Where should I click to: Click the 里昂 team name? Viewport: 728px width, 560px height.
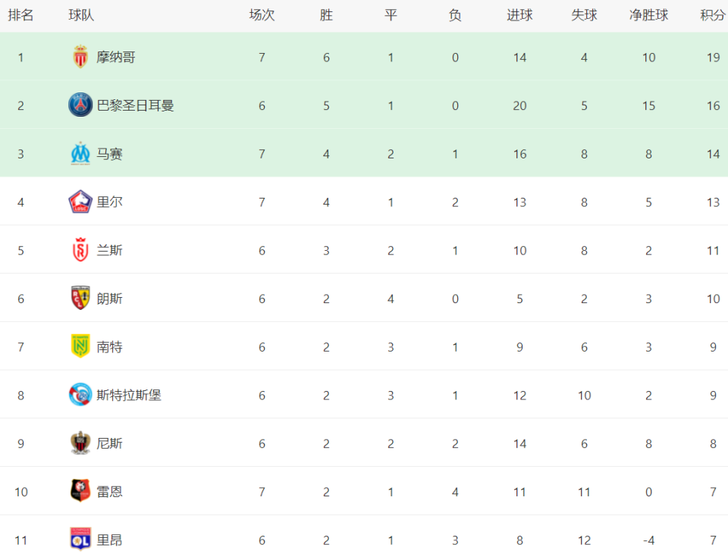pyautogui.click(x=109, y=540)
